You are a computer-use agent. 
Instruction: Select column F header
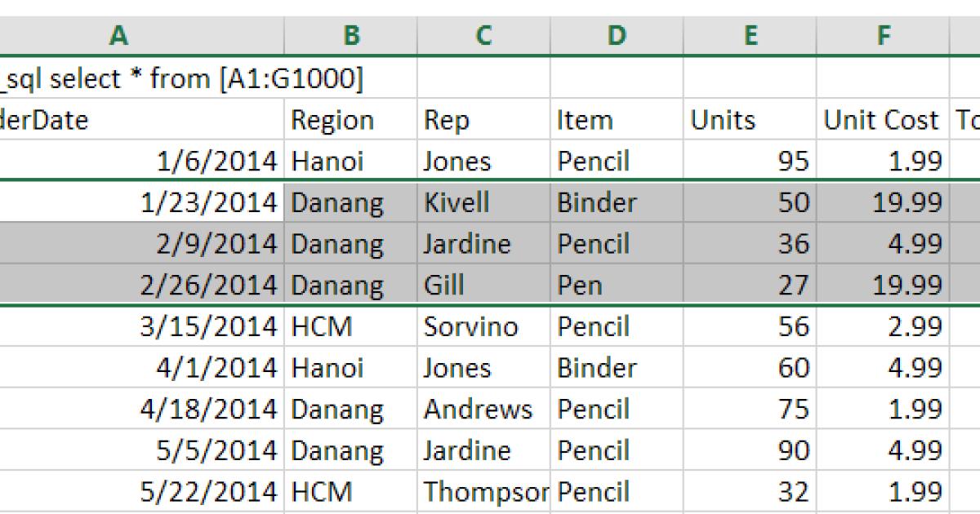[883, 35]
